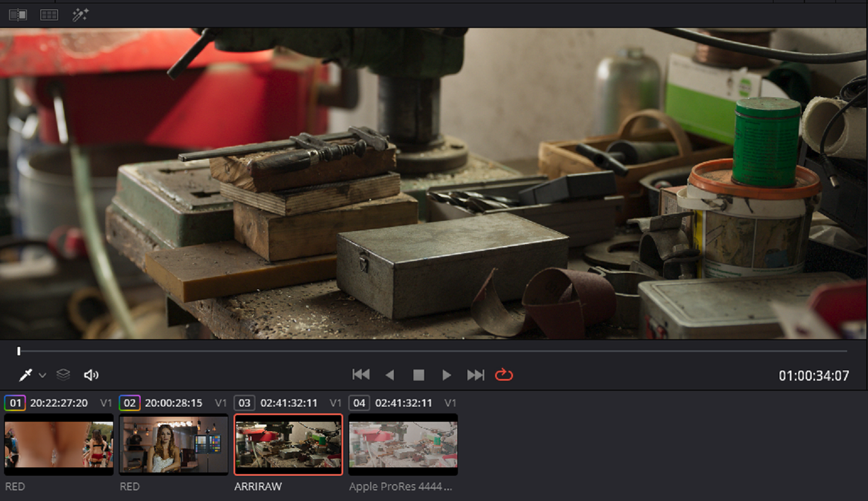Play the clip in reverse

click(x=390, y=375)
